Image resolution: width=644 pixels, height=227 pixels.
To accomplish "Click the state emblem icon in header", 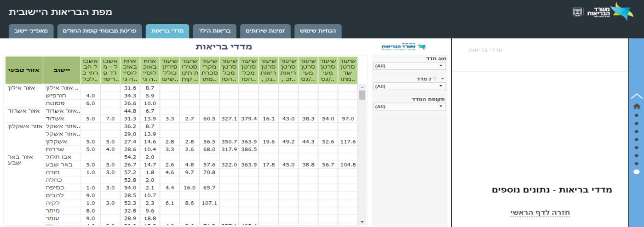I will (578, 12).
